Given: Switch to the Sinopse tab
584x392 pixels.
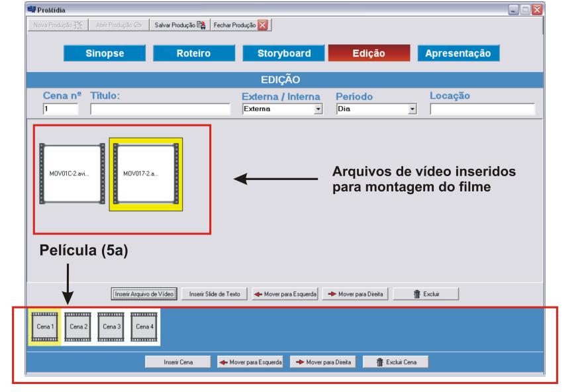Looking at the screenshot, I should click(x=105, y=54).
